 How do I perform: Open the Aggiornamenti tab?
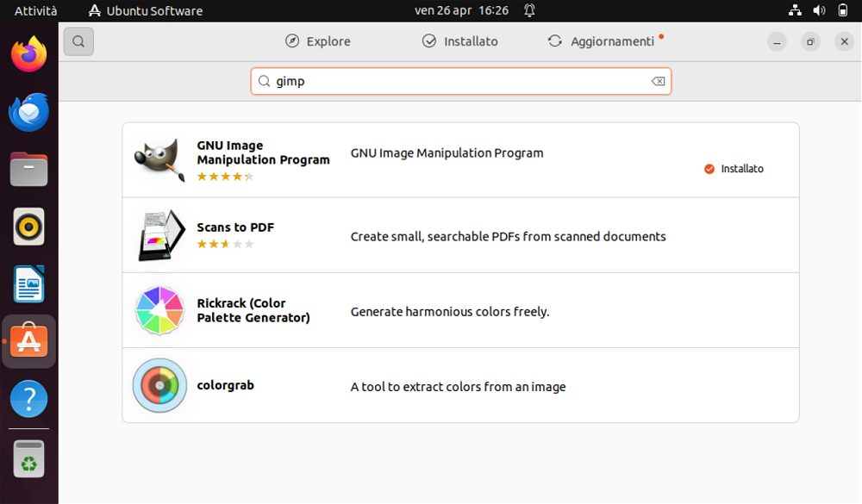tap(602, 41)
